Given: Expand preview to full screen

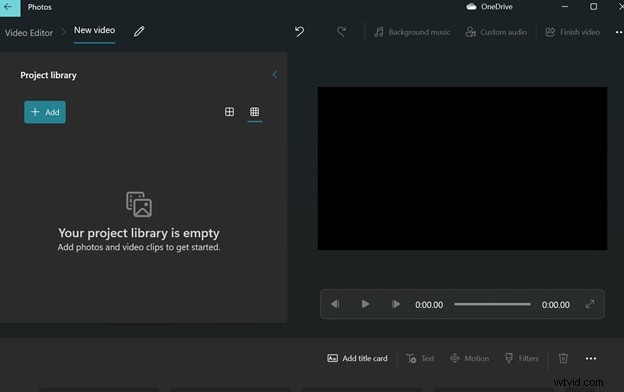Looking at the screenshot, I should 590,304.
